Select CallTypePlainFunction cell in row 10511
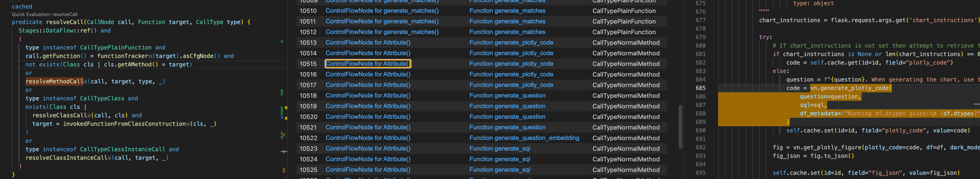 click(624, 22)
